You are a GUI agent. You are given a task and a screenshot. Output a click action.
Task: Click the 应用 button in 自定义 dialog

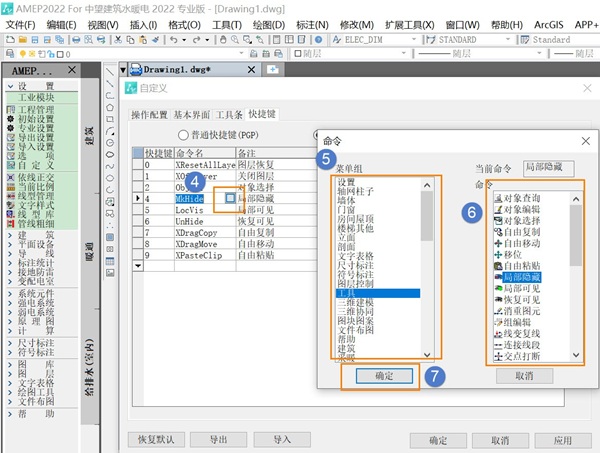[x=562, y=440]
